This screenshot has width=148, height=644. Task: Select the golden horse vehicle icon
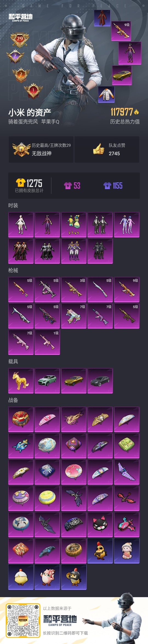tap(21, 381)
